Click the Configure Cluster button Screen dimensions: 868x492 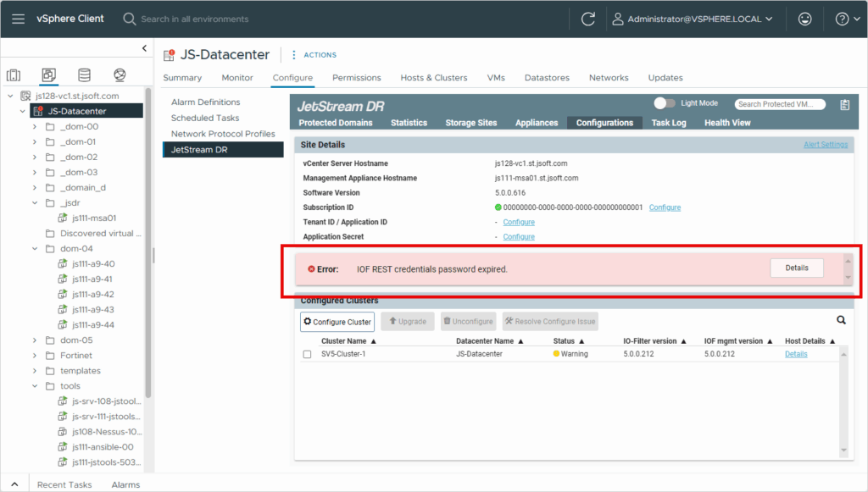(337, 322)
